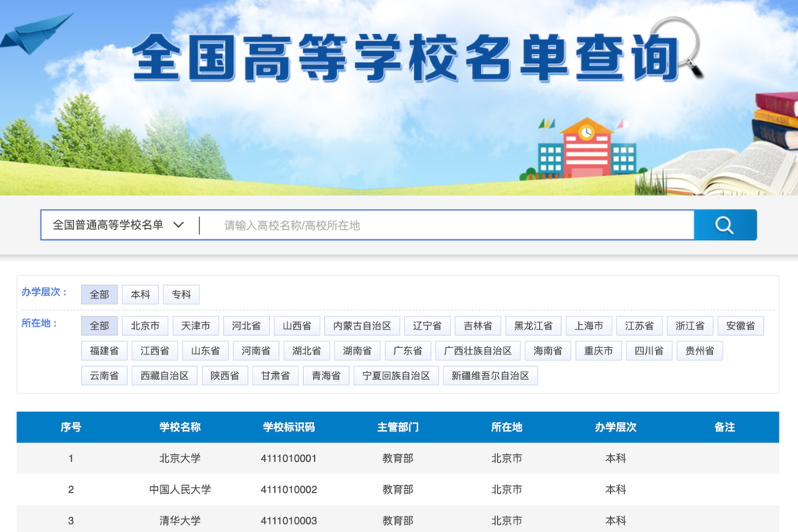Select the 重庆市 filter tag
Screen dimensions: 798x532
(x=598, y=351)
